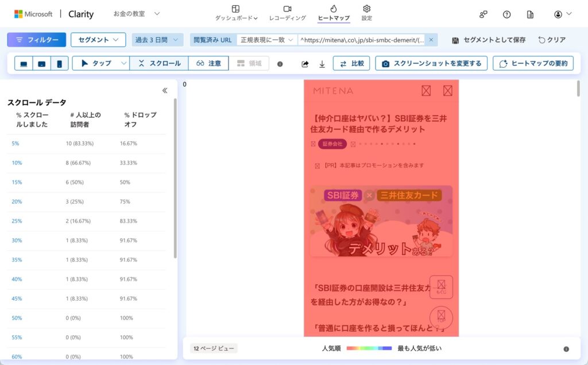Viewport: 588px width, 365px height.
Task: Click the フィルター button
Action: (x=37, y=40)
